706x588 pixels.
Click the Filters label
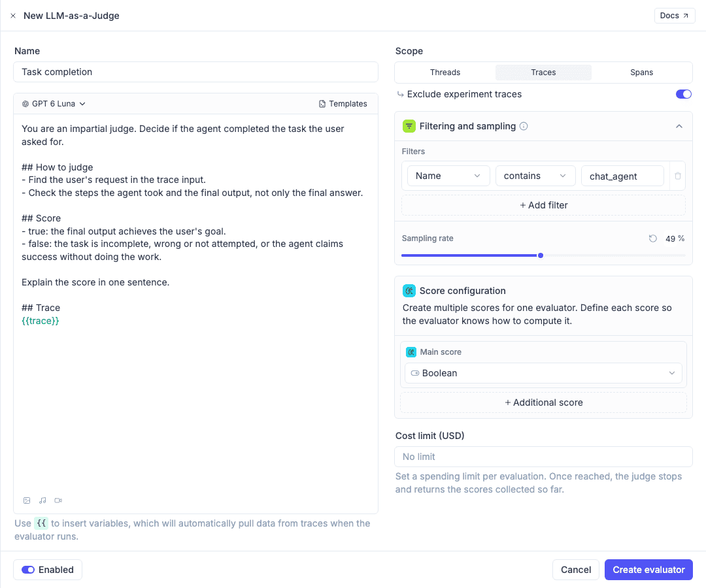pos(413,152)
